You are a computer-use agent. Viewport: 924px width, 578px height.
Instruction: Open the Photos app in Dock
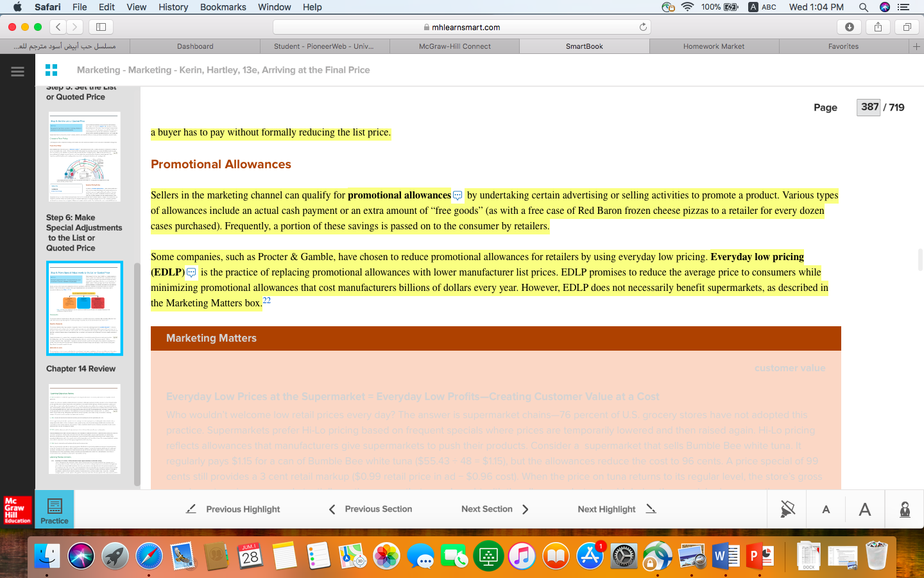(x=386, y=556)
